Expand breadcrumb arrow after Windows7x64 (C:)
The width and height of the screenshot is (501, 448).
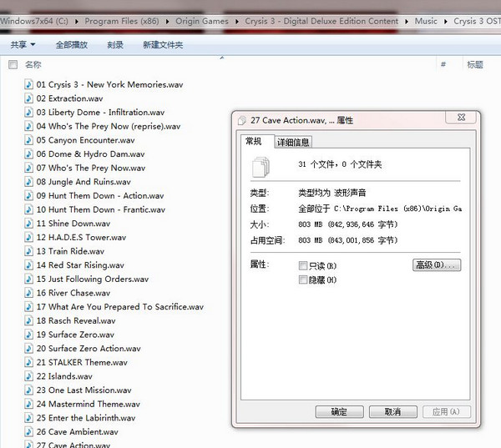(x=77, y=22)
